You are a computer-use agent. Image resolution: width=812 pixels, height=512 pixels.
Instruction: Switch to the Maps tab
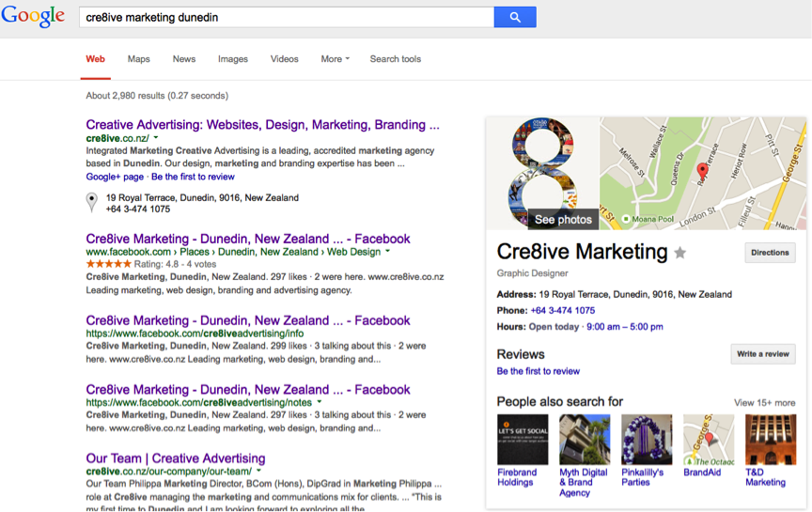pos(139,59)
